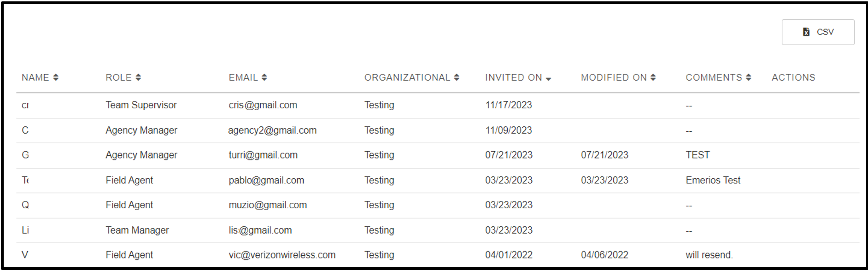Sort by Comments column arrows
Screen dimensions: 868x270
(x=749, y=77)
